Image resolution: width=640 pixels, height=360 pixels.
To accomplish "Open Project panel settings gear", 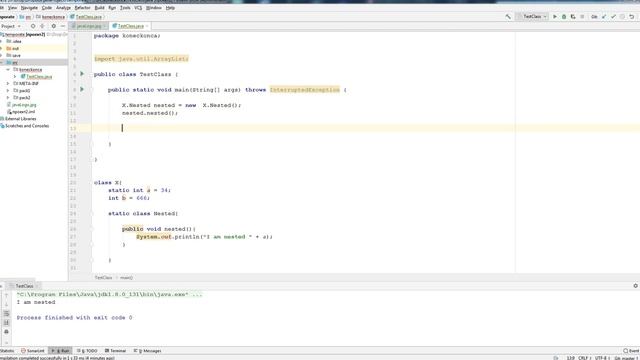I will 53,26.
